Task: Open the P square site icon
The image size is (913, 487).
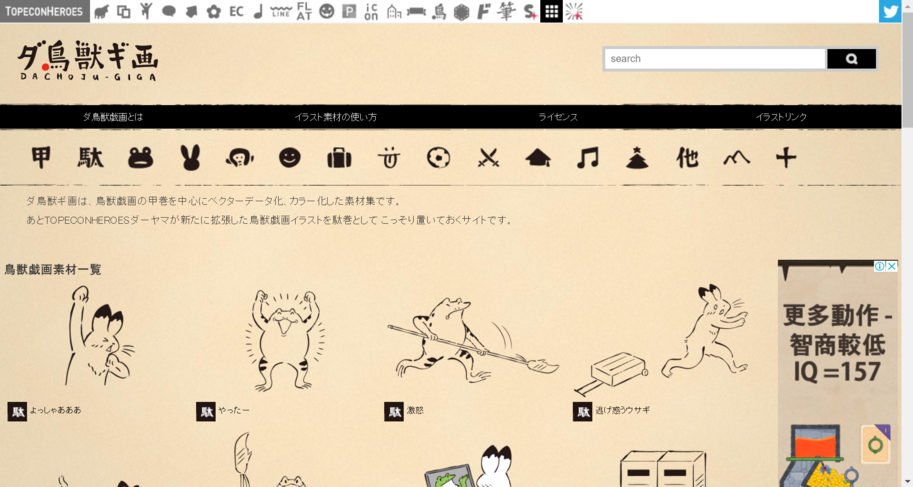Action: point(349,11)
